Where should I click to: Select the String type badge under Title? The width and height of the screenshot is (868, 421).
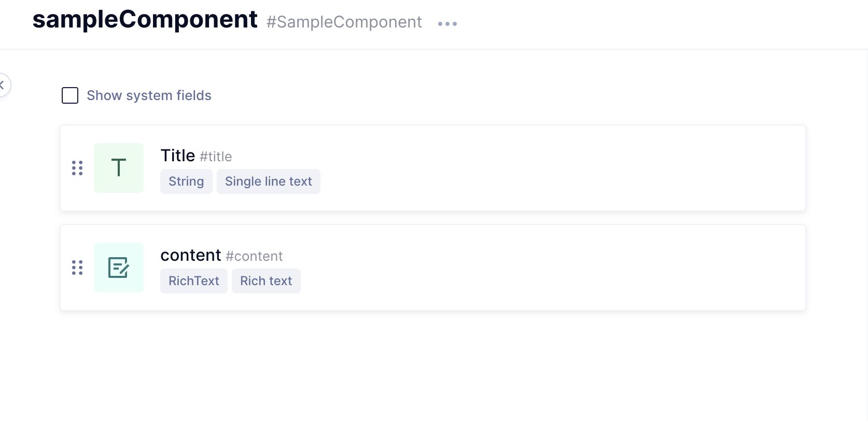click(186, 181)
